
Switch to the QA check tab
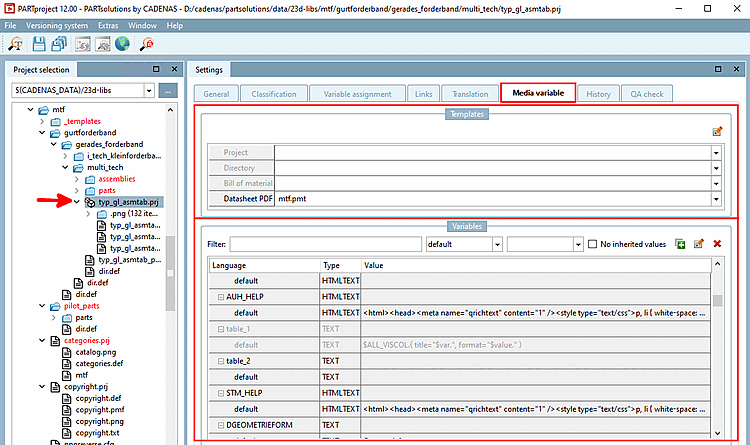tap(646, 94)
